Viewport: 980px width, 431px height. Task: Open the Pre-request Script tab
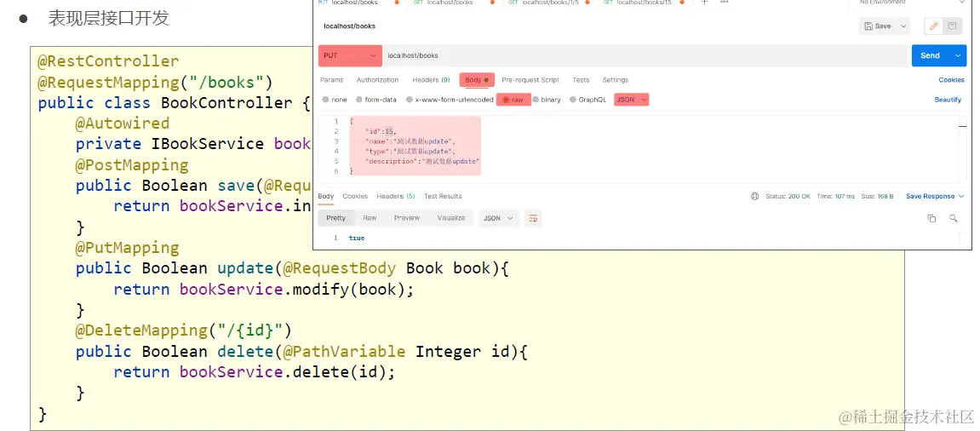530,80
